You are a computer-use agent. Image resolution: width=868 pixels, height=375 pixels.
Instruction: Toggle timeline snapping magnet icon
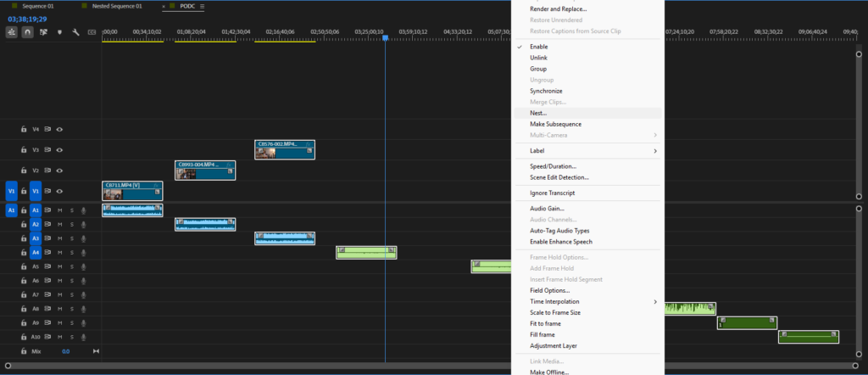(x=27, y=32)
